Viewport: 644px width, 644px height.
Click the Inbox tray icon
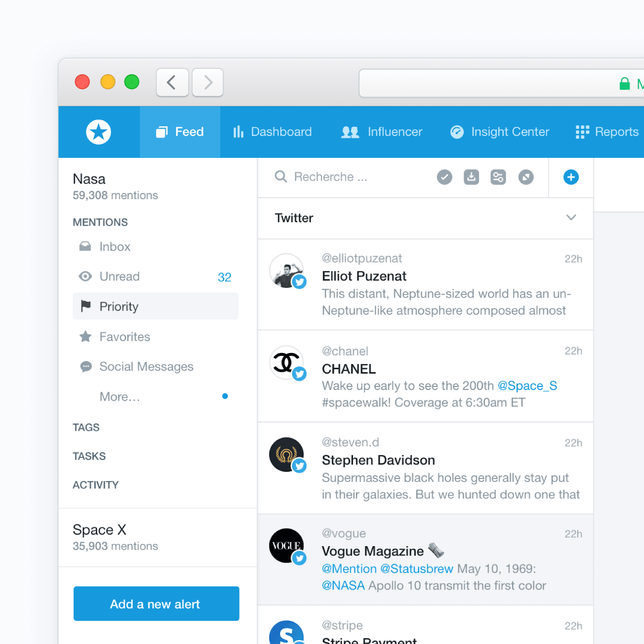[85, 246]
